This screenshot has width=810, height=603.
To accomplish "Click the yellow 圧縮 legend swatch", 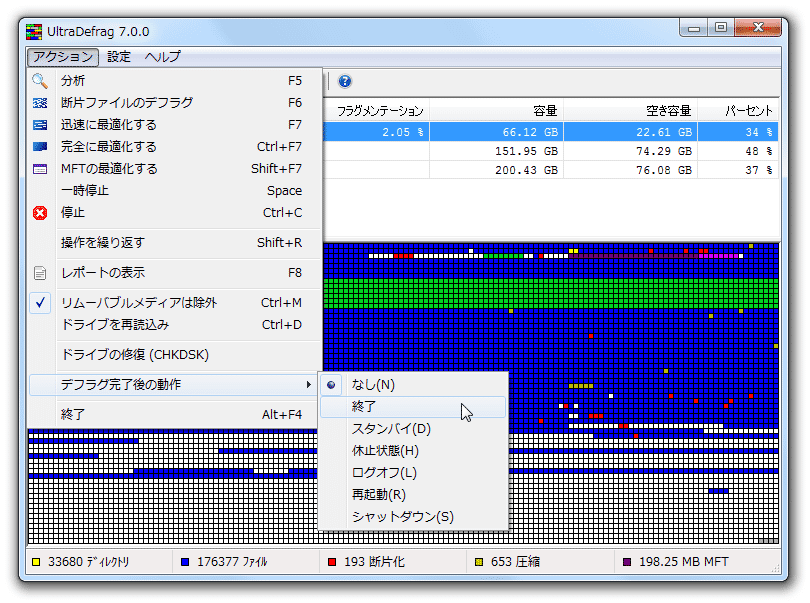I will [479, 562].
